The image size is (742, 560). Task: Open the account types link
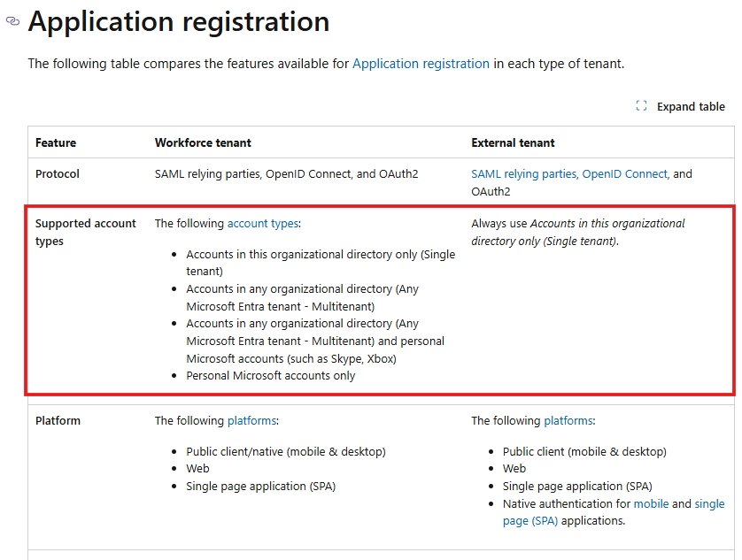263,223
